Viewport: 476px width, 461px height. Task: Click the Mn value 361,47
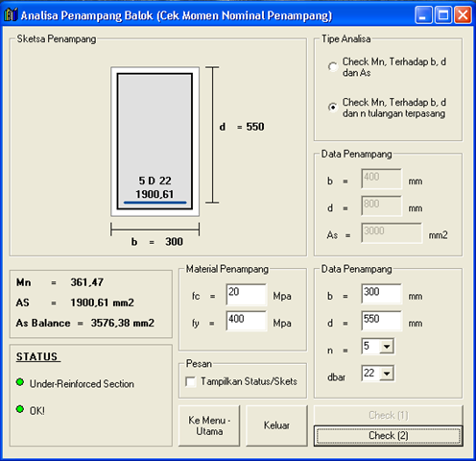[87, 282]
